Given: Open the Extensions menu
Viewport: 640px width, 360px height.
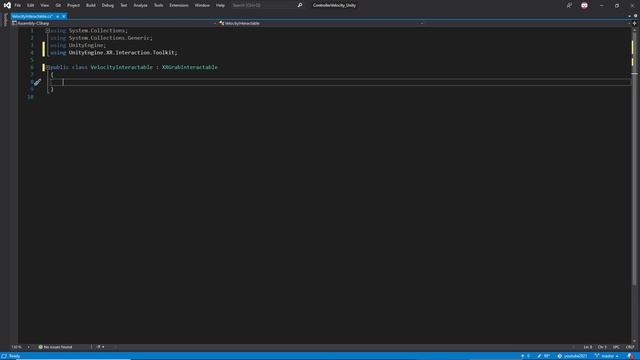Looking at the screenshot, I should click(179, 5).
